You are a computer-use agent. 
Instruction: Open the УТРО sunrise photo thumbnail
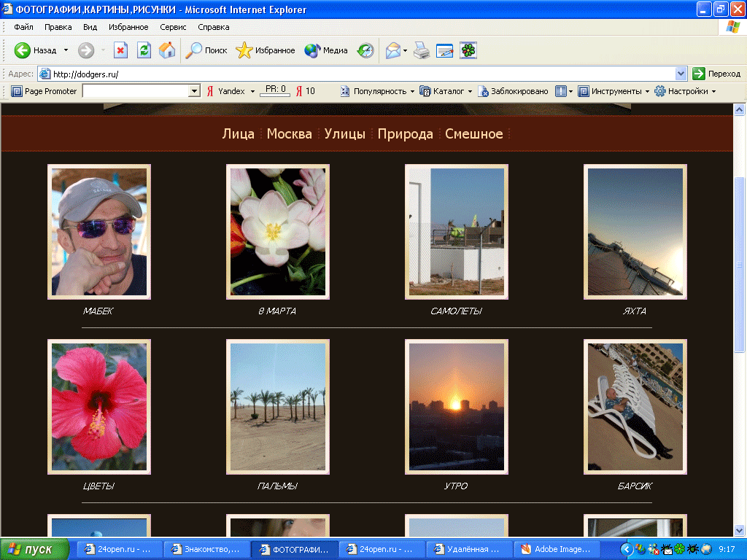[456, 406]
